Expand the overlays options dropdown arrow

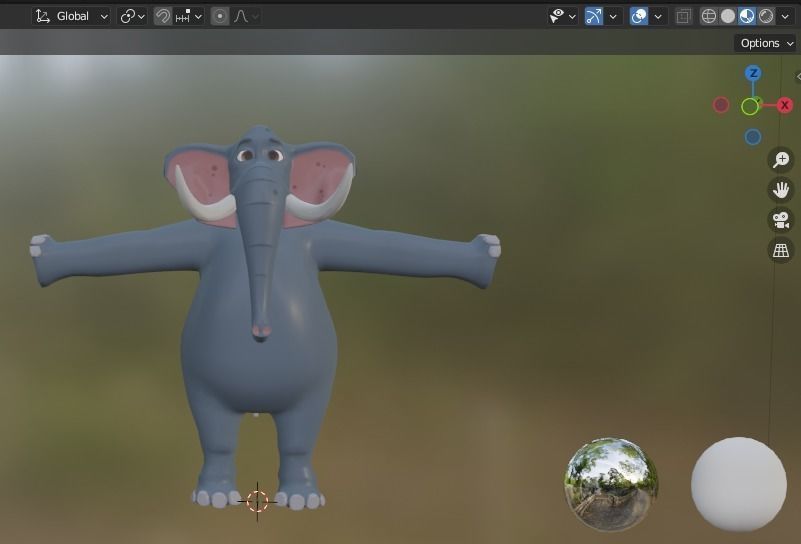(x=658, y=16)
